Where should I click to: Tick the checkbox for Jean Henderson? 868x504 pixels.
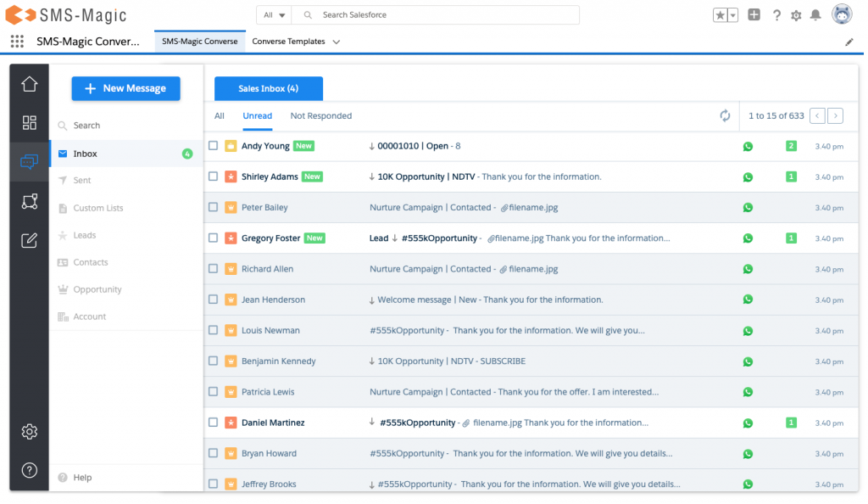[x=213, y=299]
